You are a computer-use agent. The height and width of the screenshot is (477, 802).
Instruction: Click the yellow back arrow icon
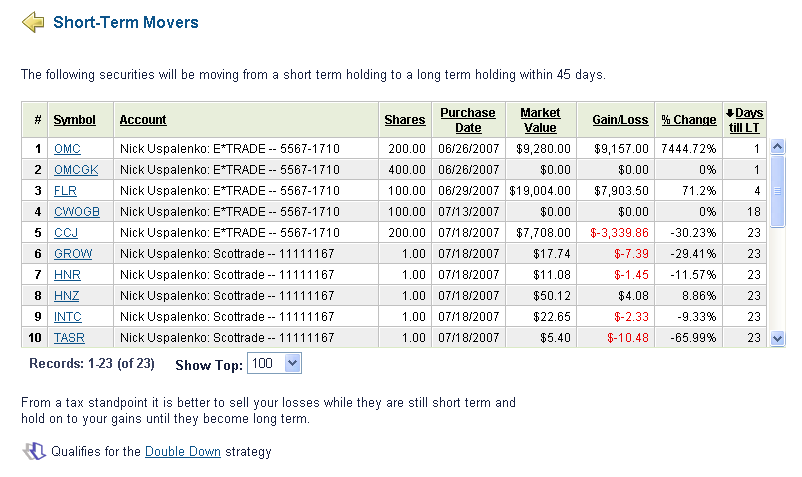(x=33, y=22)
